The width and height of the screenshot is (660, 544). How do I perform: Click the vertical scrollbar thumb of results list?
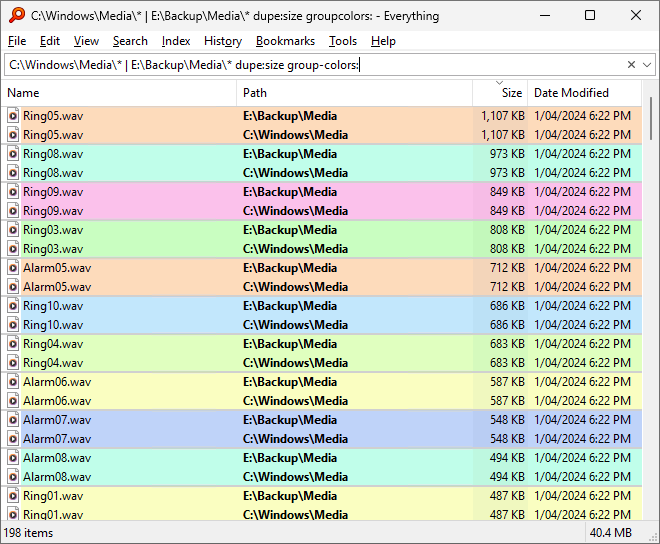click(x=651, y=118)
